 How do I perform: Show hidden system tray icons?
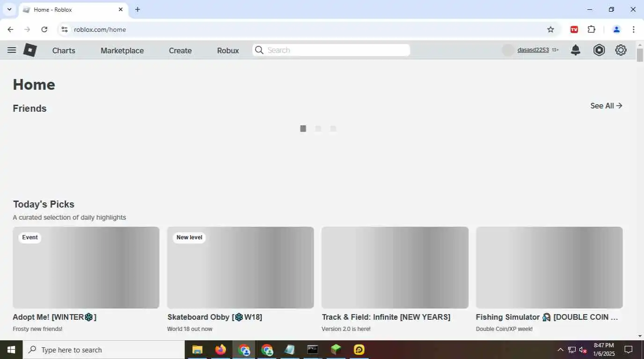560,350
